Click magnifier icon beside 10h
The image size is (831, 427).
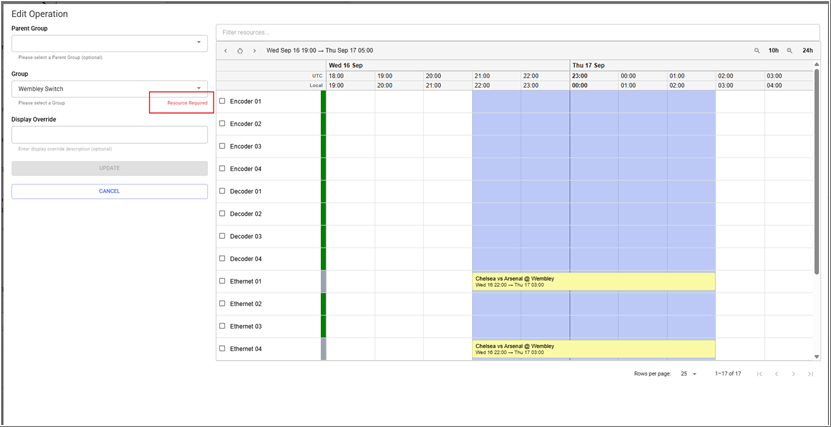point(757,51)
